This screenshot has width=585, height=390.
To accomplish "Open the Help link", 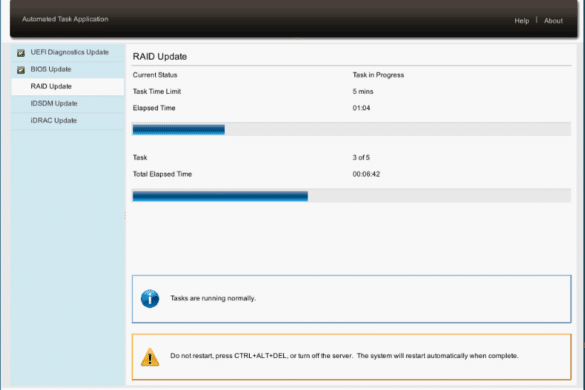I will tap(522, 21).
